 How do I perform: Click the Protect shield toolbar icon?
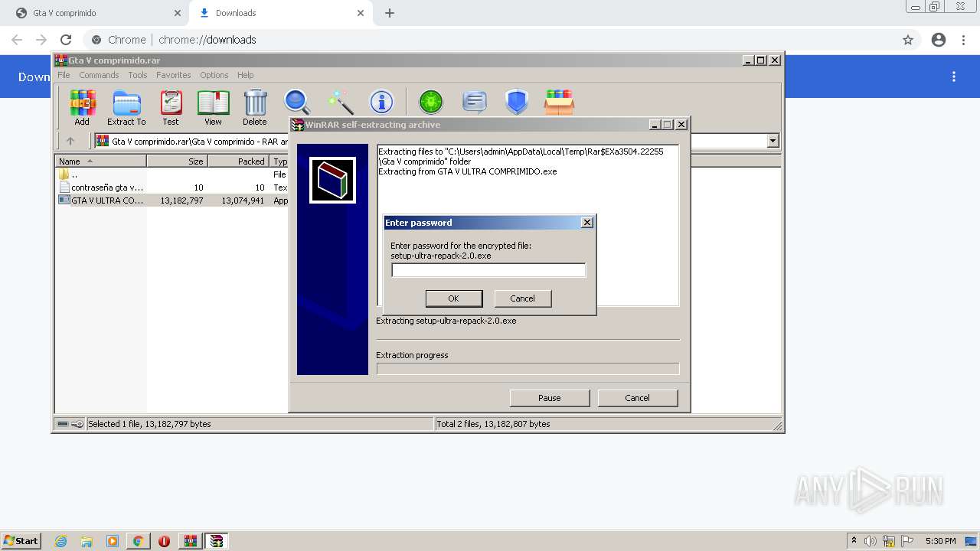click(517, 102)
